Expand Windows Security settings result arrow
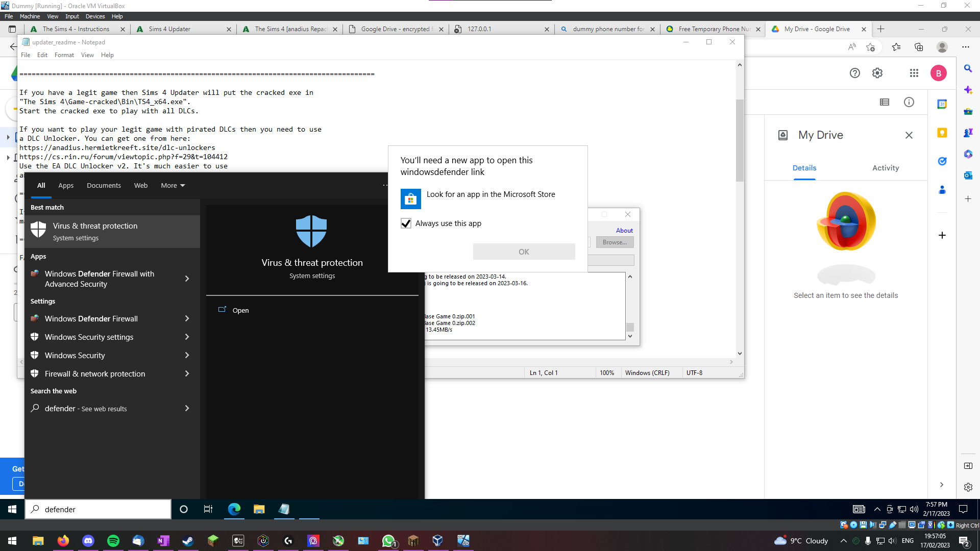 [x=187, y=337]
